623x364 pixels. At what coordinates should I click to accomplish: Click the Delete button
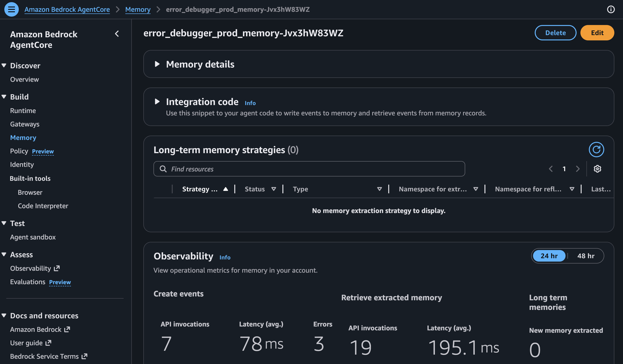[x=555, y=33]
